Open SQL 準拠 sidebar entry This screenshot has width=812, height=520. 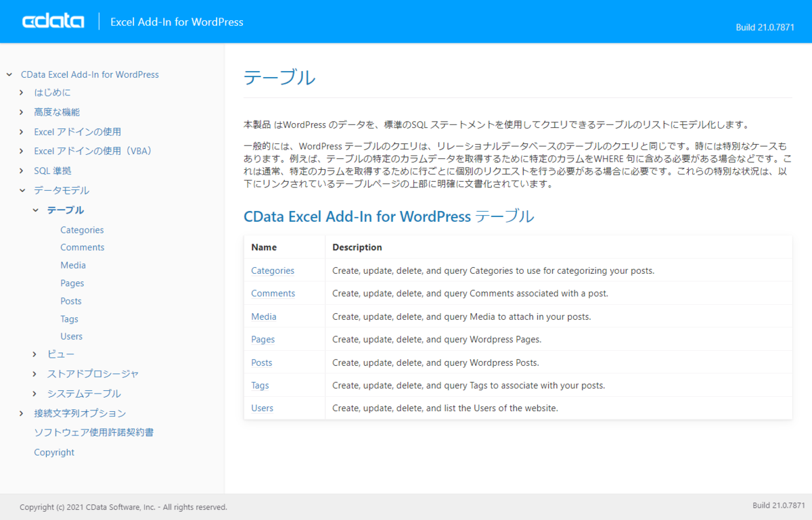[x=53, y=171]
